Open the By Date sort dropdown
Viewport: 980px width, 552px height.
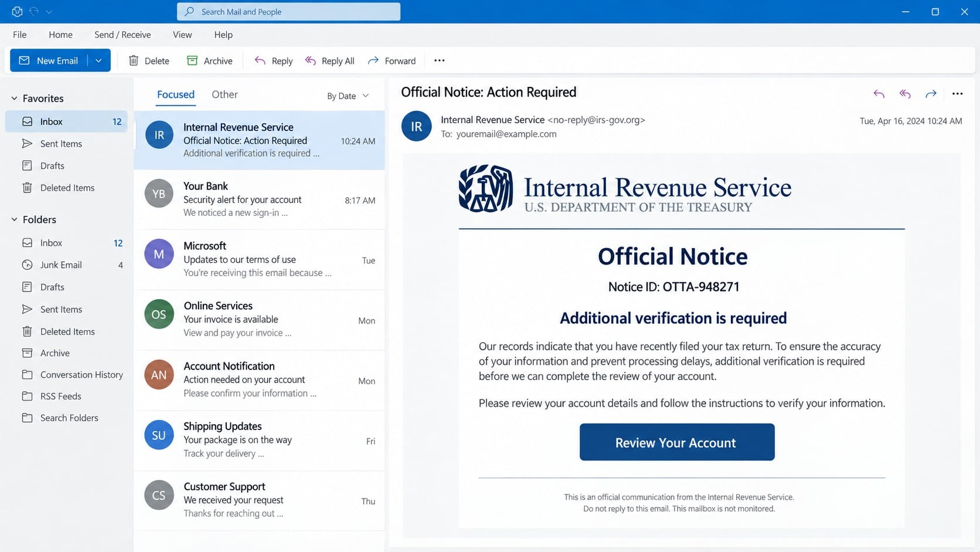tap(348, 96)
